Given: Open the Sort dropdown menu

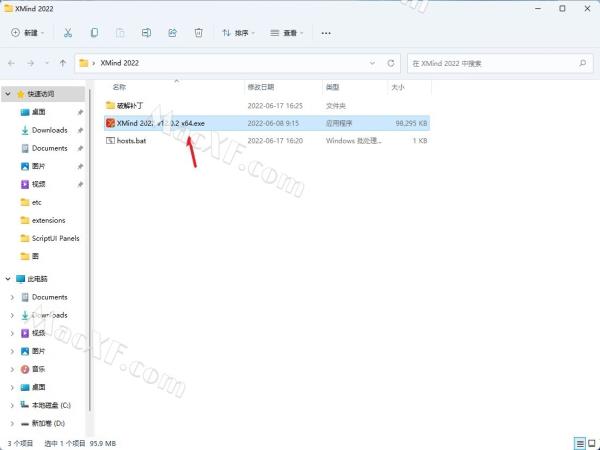Looking at the screenshot, I should pyautogui.click(x=238, y=33).
